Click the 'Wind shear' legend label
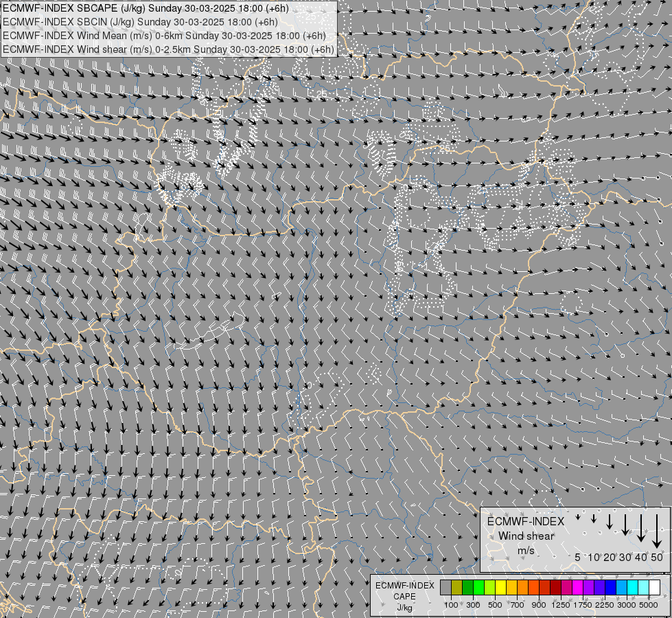 click(526, 536)
